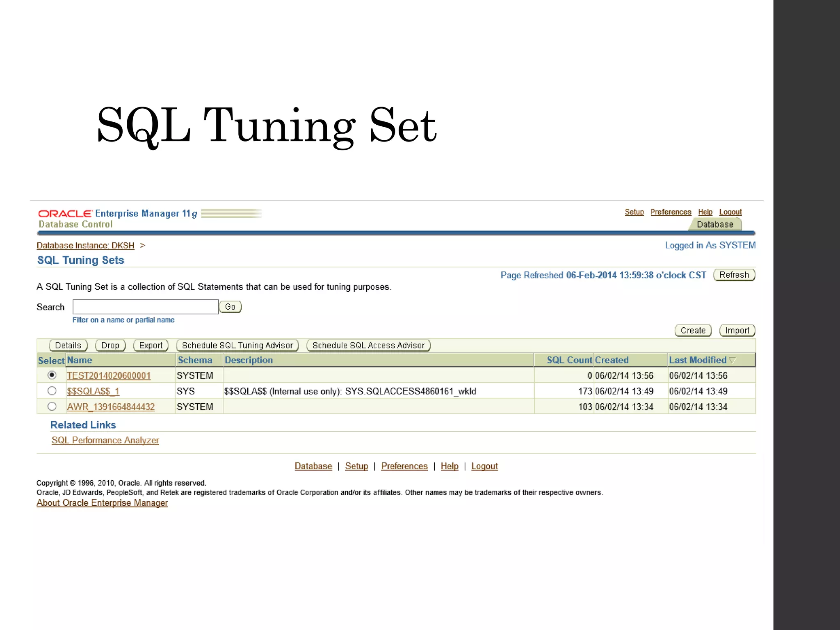Open SQL Performance Analyzer related link
This screenshot has height=630, width=840.
[x=105, y=440]
